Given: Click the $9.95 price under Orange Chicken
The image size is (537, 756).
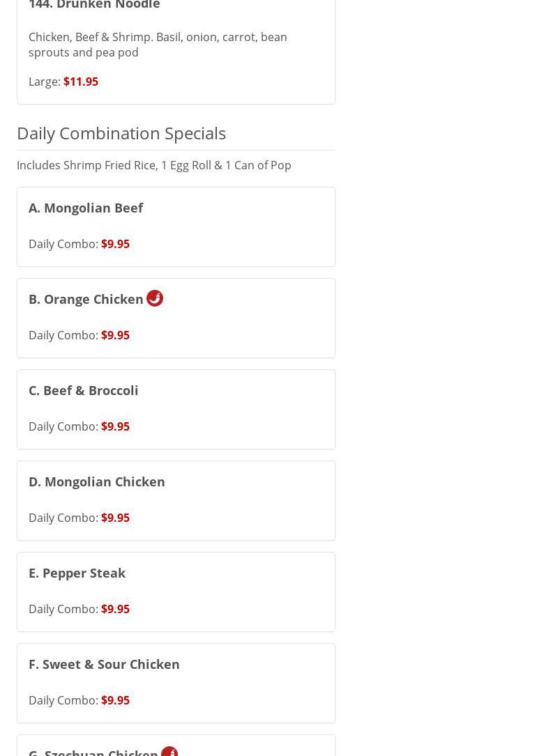Looking at the screenshot, I should point(115,335).
